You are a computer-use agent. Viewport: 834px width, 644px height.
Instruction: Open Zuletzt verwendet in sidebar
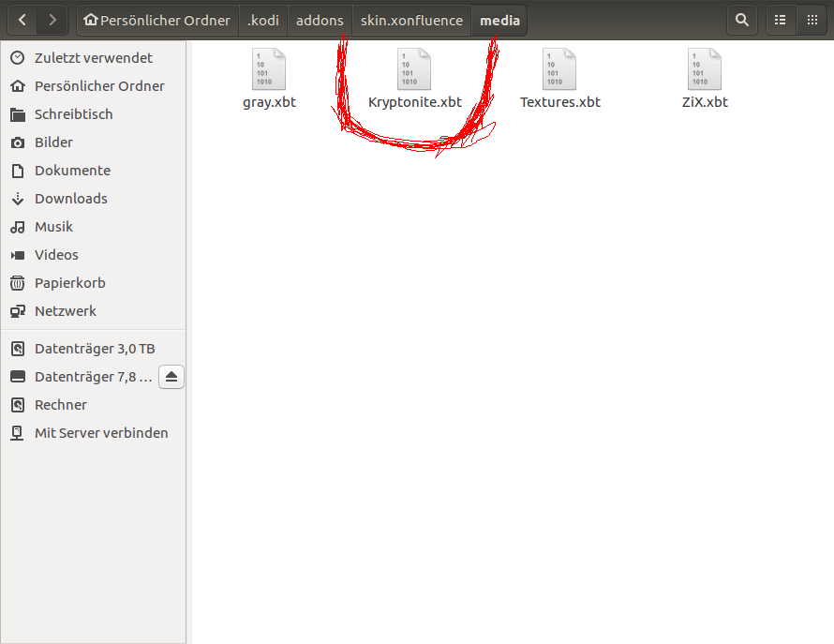click(x=94, y=58)
